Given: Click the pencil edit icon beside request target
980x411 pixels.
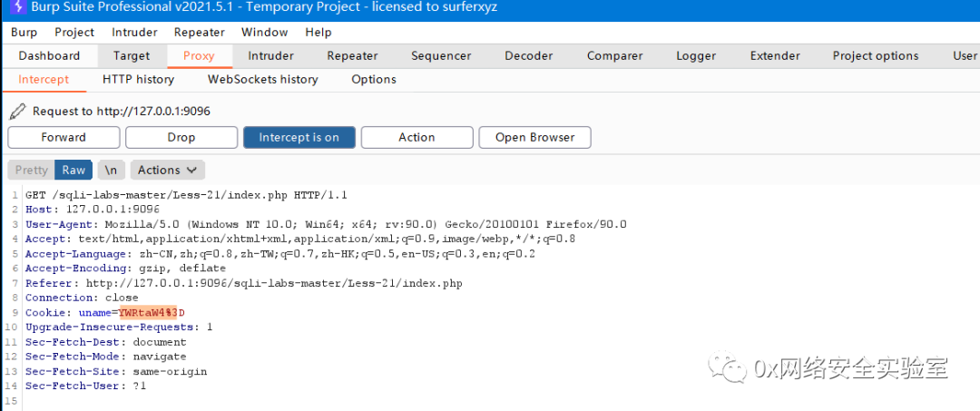Looking at the screenshot, I should coord(16,112).
